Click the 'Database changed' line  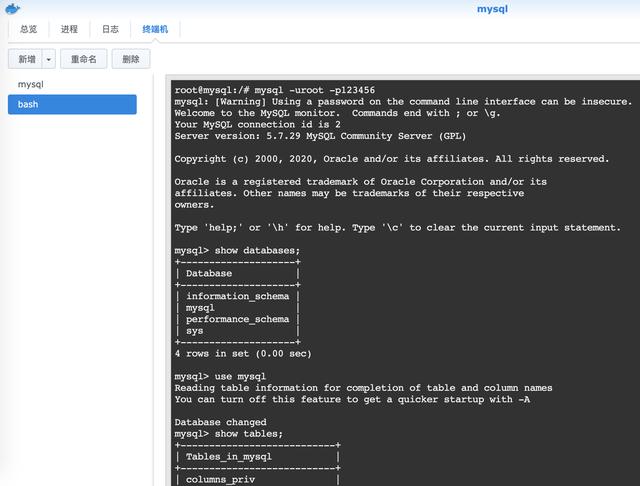(x=220, y=422)
